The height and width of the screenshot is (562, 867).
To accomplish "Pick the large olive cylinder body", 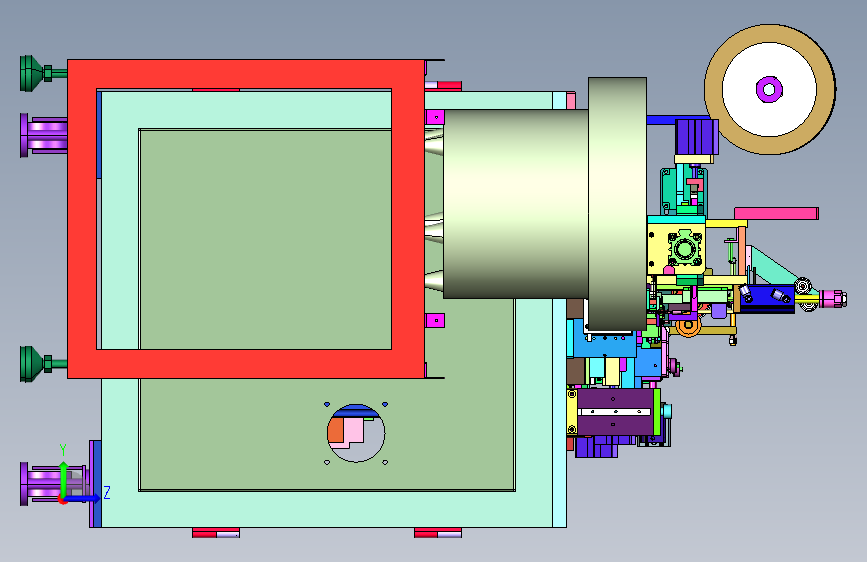I will pyautogui.click(x=515, y=204).
